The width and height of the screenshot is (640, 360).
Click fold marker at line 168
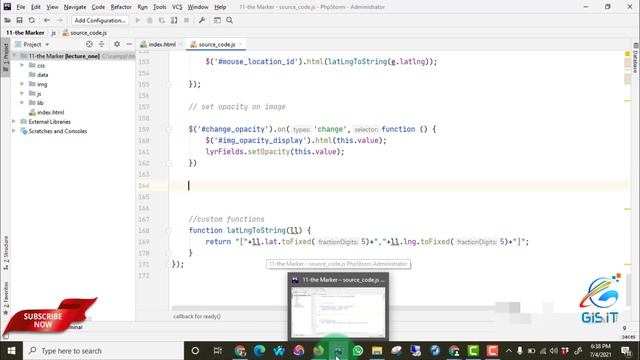tap(169, 231)
